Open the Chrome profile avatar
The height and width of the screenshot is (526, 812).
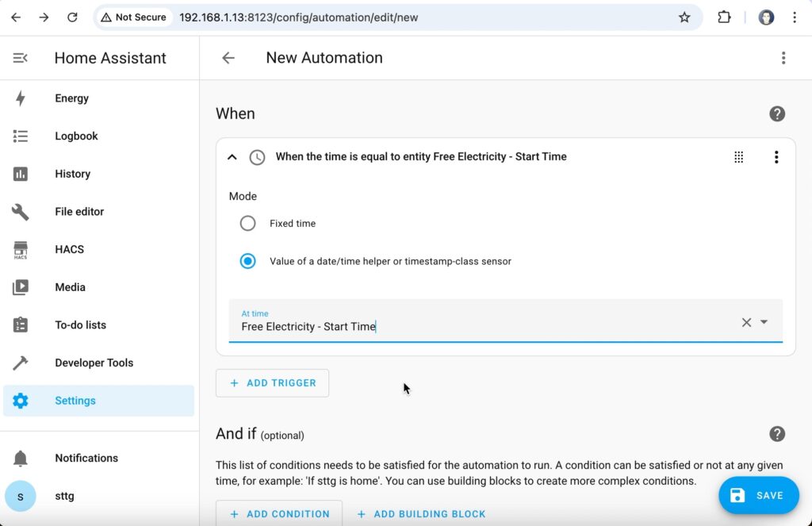click(766, 17)
